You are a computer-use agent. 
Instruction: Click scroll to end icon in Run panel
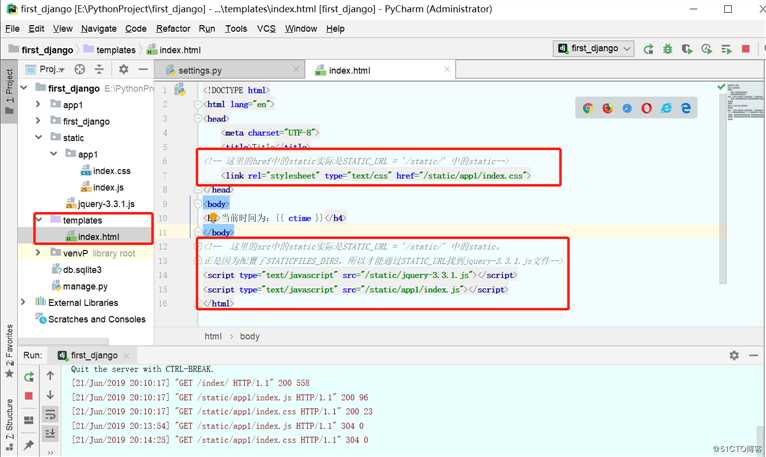coord(50,434)
